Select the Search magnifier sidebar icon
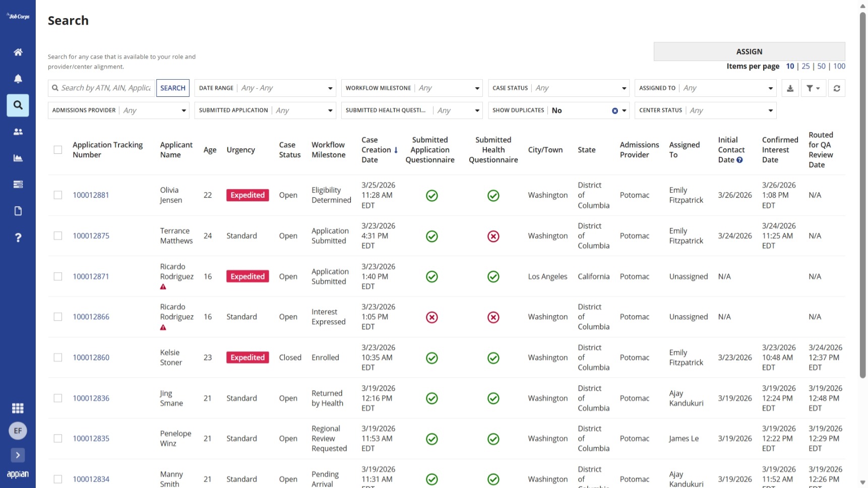Image resolution: width=868 pixels, height=488 pixels. click(18, 105)
